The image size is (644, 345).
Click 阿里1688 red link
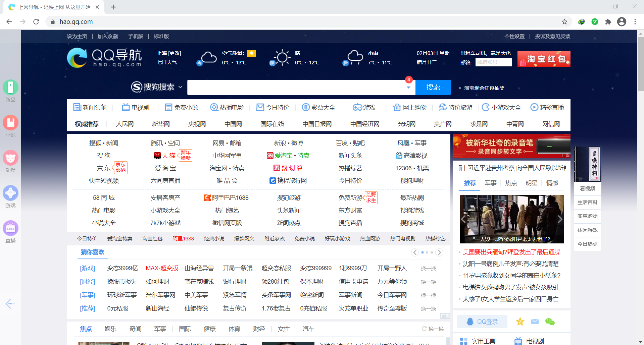coord(183,239)
